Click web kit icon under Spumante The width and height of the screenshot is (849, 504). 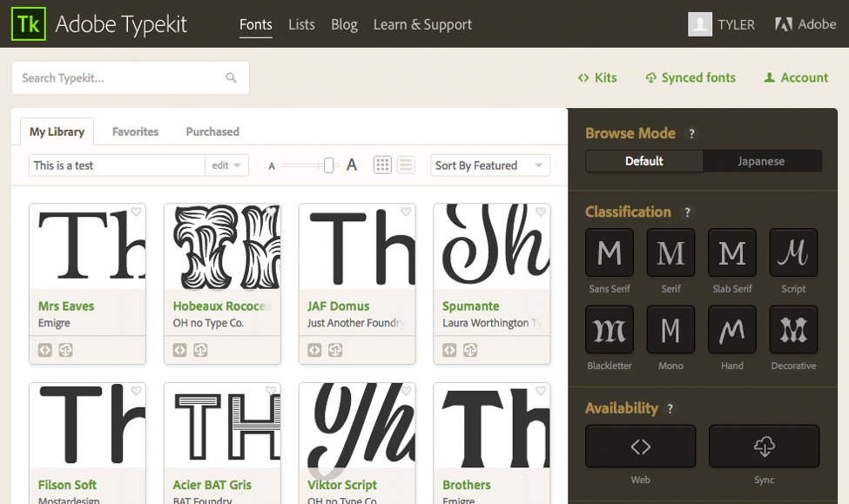[449, 350]
